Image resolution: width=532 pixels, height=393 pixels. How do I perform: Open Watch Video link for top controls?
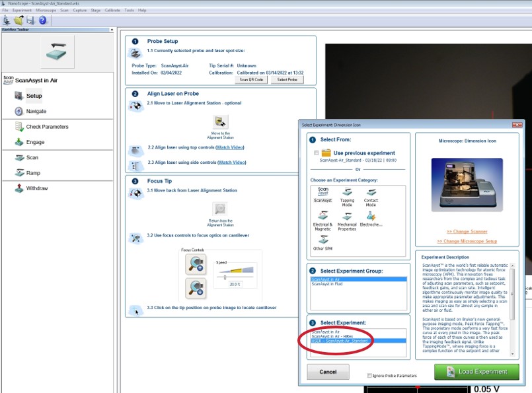(230, 147)
